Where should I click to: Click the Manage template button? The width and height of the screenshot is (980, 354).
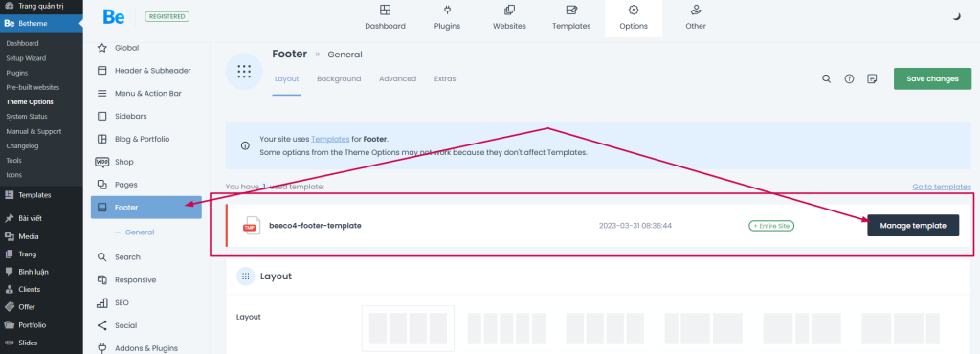[x=913, y=226]
